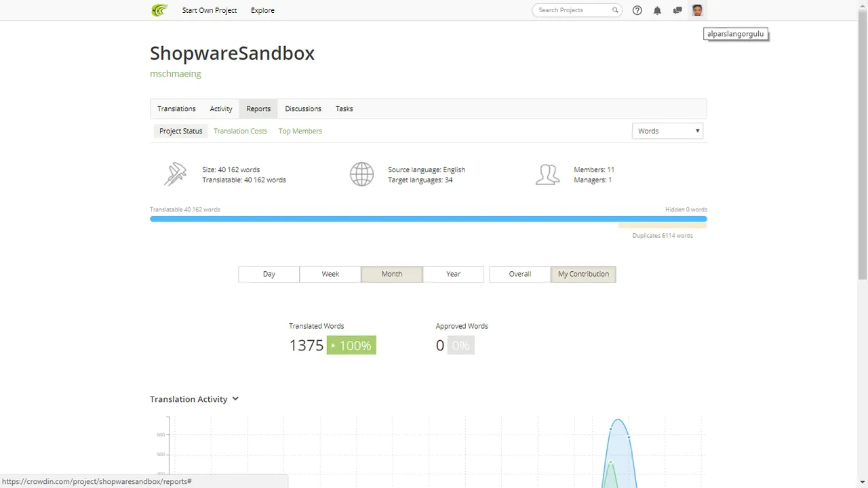
Task: Click the grey 0% badge
Action: pyautogui.click(x=460, y=345)
